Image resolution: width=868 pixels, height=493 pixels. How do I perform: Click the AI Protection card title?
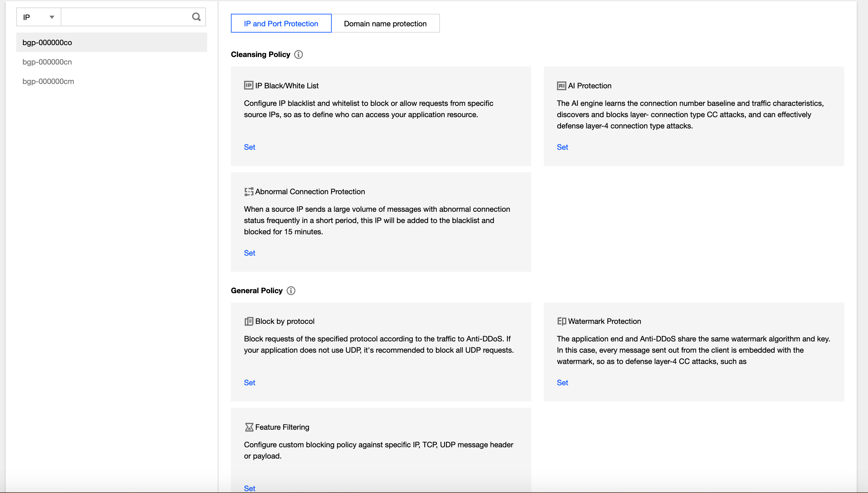(590, 86)
